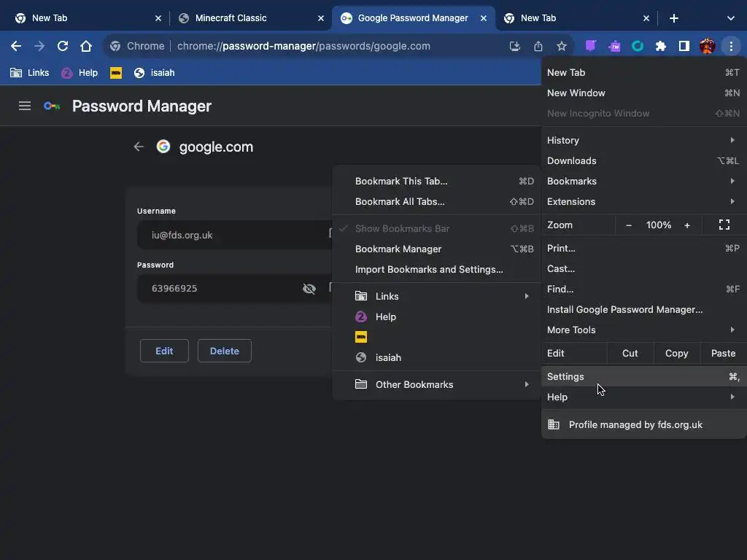Close the Minecraft Classic tab

click(x=321, y=18)
